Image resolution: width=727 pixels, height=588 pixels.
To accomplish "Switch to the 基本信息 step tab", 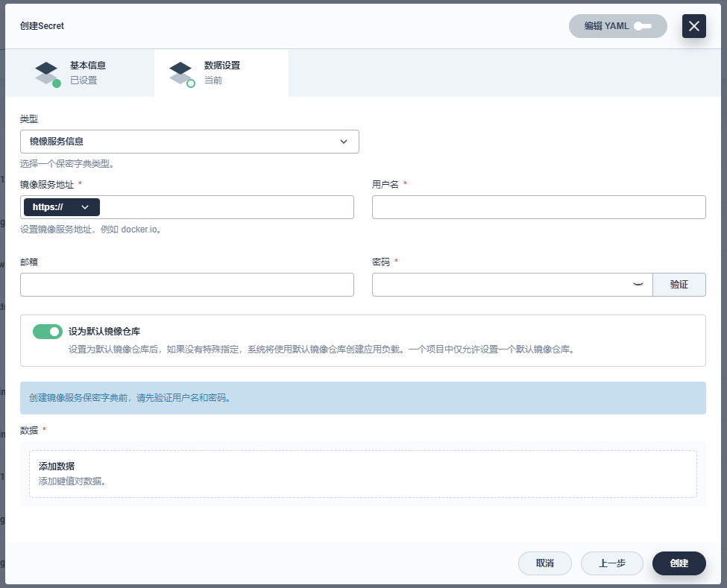I will tap(80, 73).
